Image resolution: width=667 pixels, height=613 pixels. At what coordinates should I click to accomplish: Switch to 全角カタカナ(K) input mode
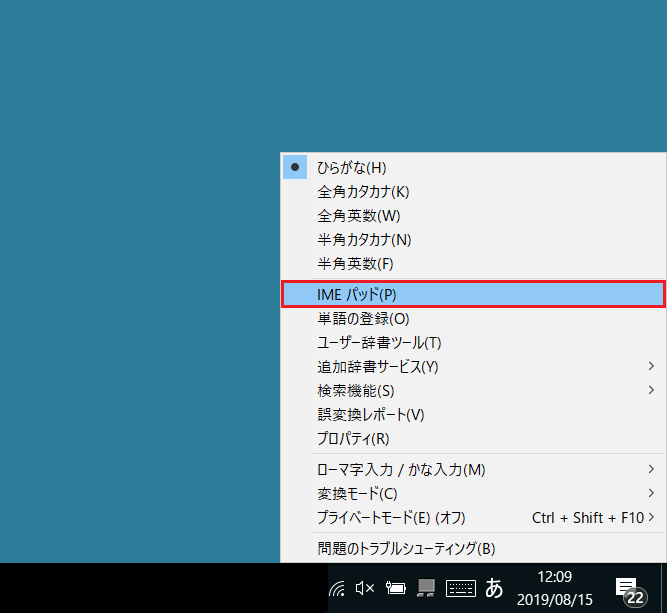click(473, 191)
